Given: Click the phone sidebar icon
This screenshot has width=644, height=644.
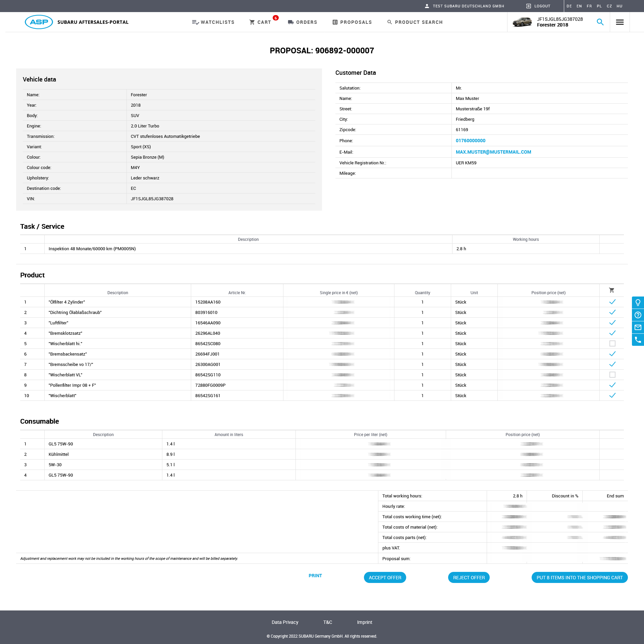Looking at the screenshot, I should (x=638, y=340).
